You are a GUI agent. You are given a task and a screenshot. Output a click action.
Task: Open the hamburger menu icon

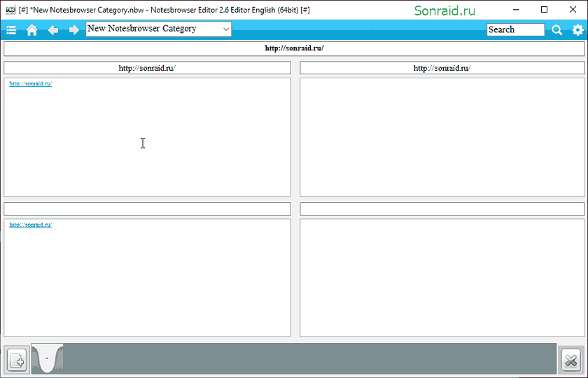pos(11,30)
